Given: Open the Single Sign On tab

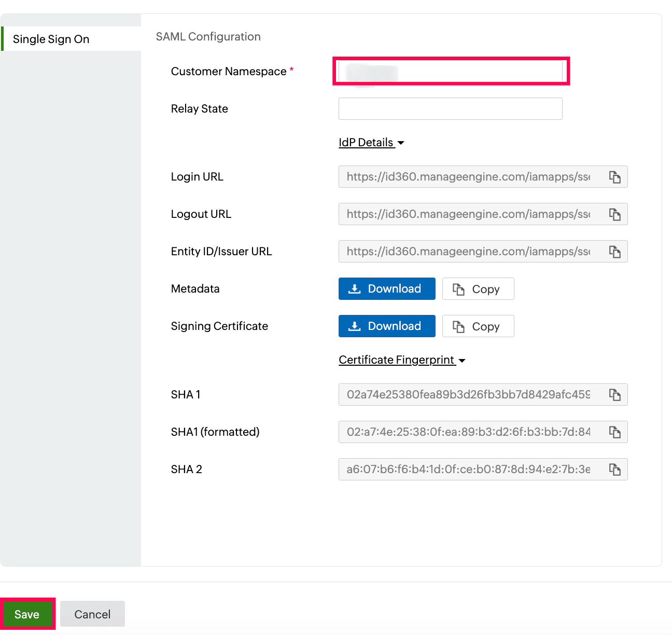Looking at the screenshot, I should pos(51,39).
